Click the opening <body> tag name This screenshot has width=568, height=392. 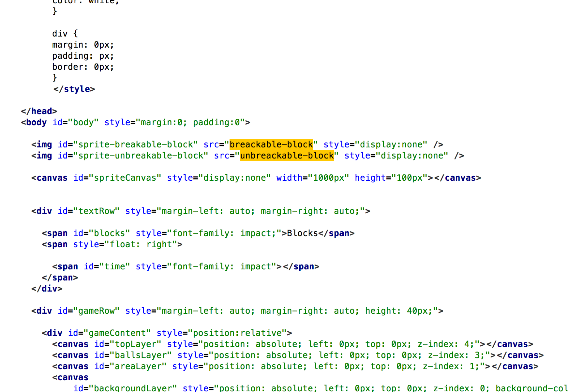[36, 122]
